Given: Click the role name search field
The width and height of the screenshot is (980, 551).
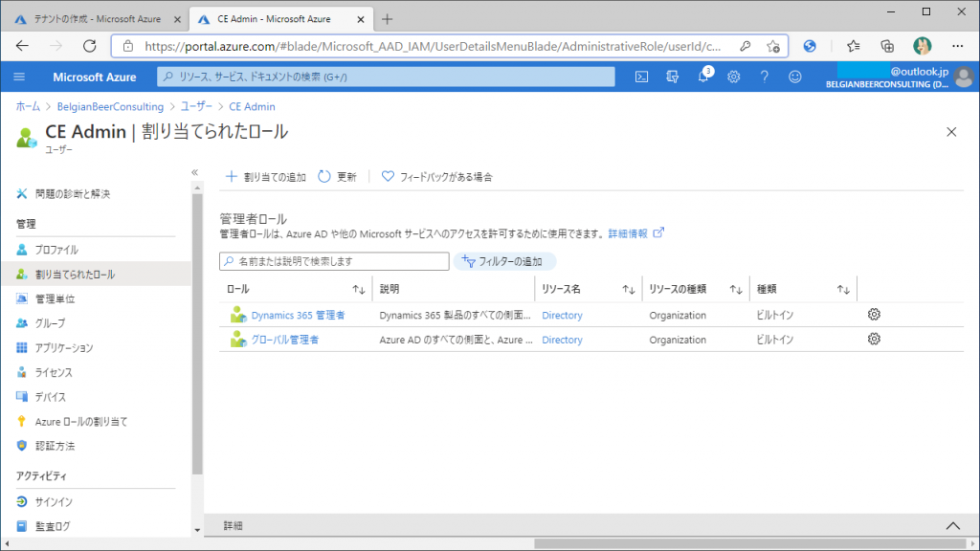Looking at the screenshot, I should tap(334, 261).
